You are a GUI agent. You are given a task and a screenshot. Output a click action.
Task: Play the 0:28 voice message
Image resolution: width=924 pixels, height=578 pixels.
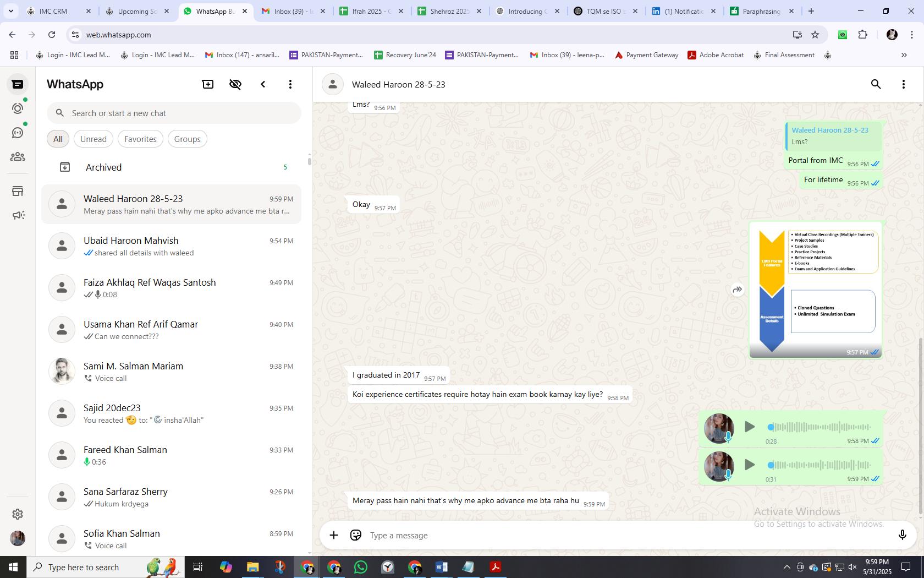[749, 427]
